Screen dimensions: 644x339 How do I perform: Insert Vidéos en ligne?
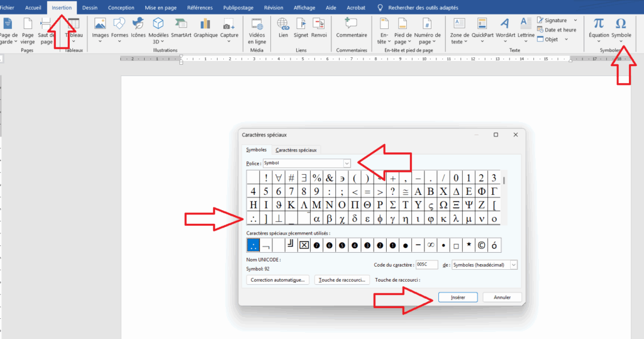click(257, 31)
